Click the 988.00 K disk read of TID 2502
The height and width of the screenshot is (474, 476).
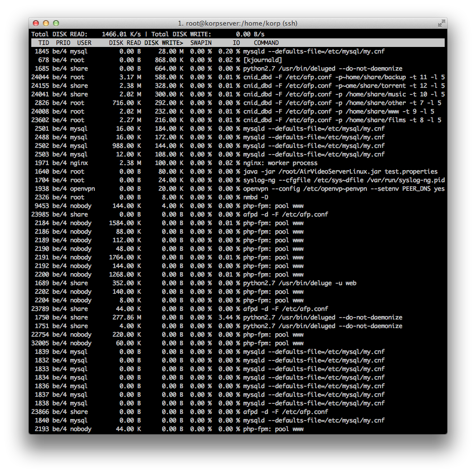127,146
